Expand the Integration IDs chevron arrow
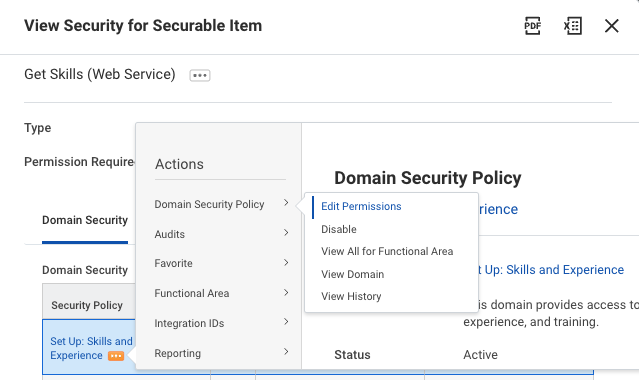Screen dimensions: 639x380 286,322
